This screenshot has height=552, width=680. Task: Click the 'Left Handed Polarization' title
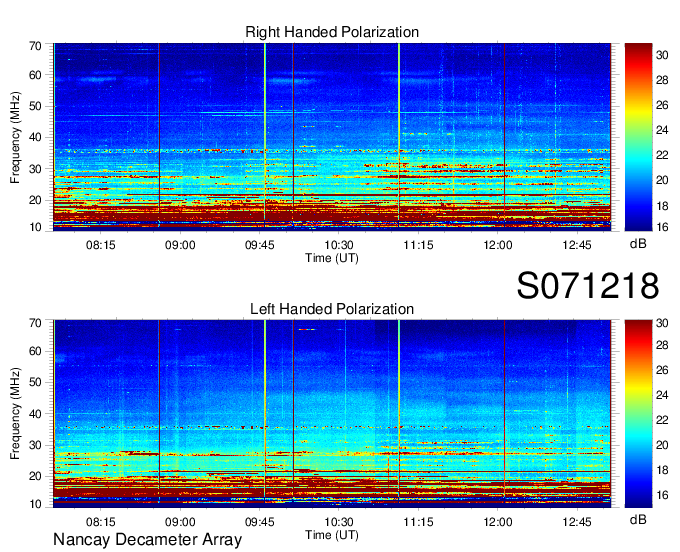pos(332,309)
